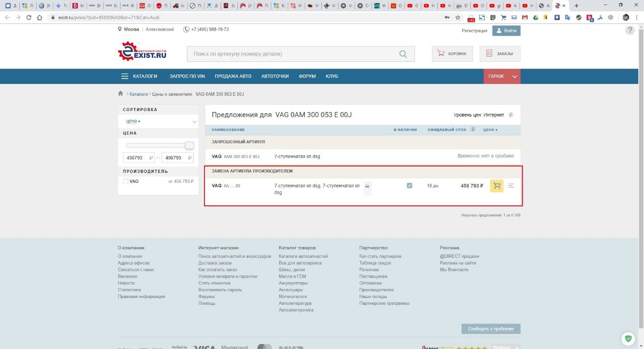Sort by the Цена column header
The height and width of the screenshot is (349, 644).
(491, 130)
